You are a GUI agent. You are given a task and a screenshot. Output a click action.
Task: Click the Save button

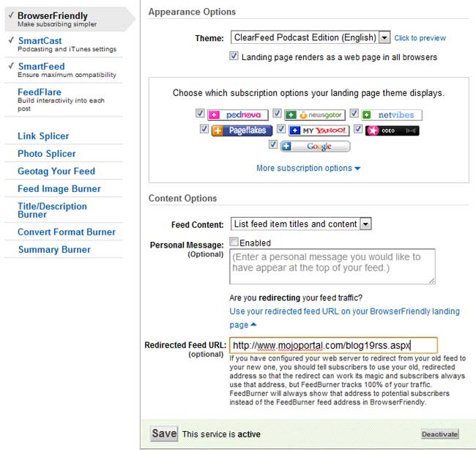point(163,433)
